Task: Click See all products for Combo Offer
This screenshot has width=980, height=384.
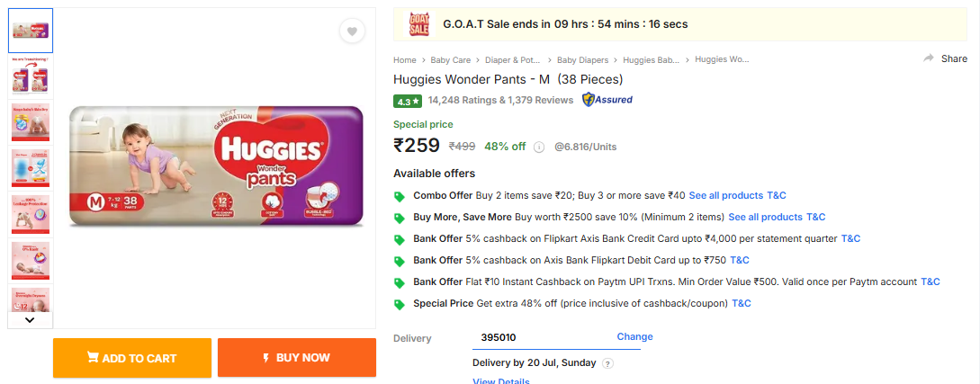Action: coord(725,195)
